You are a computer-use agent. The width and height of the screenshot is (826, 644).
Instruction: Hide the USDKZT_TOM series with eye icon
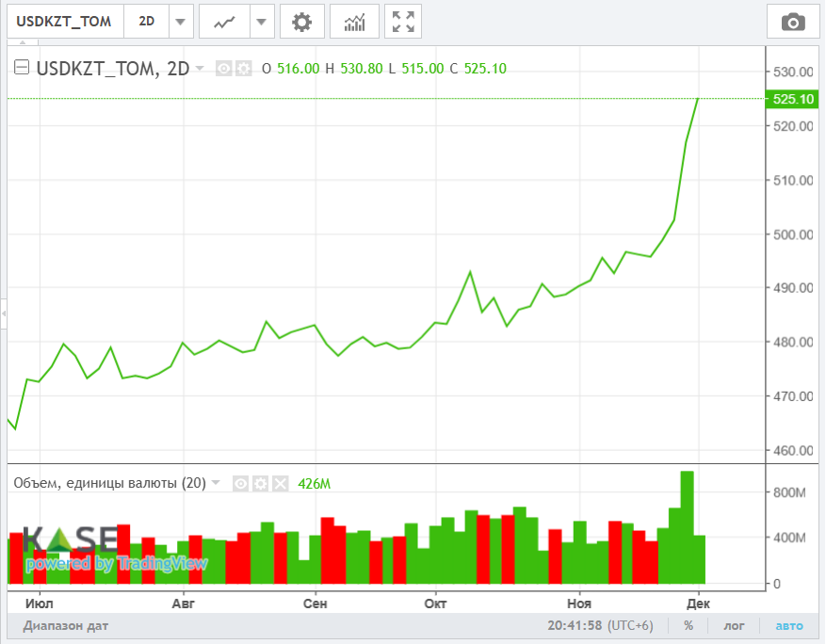[224, 68]
